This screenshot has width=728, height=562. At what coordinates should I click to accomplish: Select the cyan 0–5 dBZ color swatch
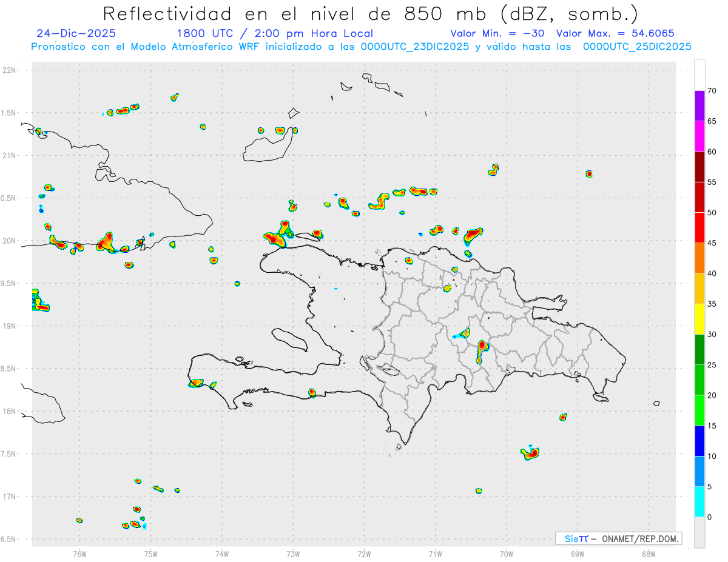pyautogui.click(x=699, y=501)
